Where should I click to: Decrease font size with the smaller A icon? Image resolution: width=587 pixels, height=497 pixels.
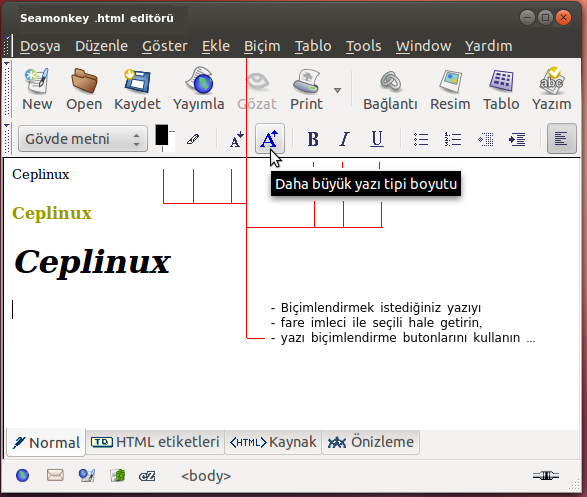(236, 139)
